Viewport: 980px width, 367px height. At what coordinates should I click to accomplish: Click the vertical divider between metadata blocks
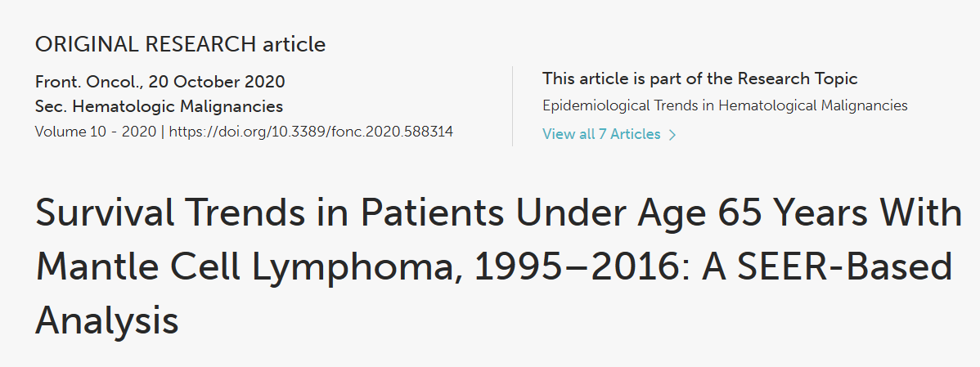pos(513,106)
